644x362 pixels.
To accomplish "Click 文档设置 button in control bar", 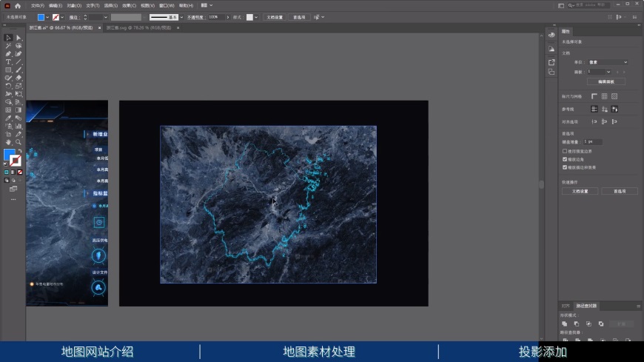I will 275,17.
